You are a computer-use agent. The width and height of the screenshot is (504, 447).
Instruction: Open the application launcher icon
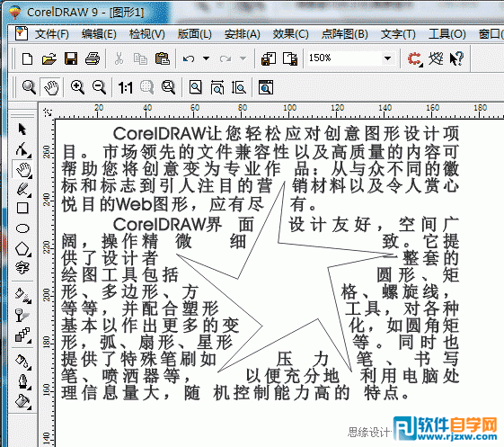415,59
